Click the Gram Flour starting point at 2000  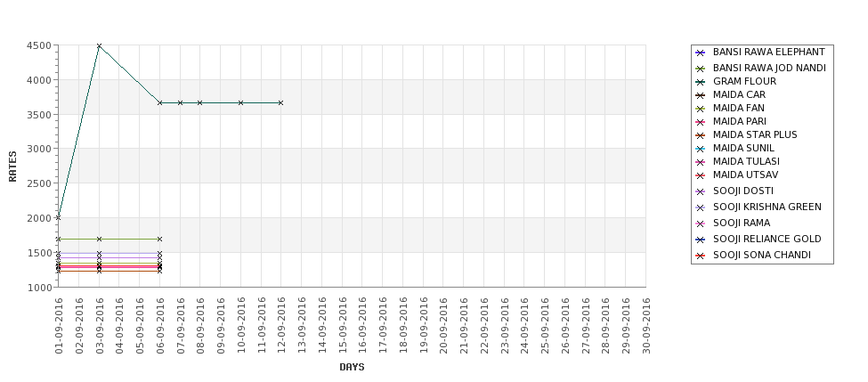tap(59, 217)
